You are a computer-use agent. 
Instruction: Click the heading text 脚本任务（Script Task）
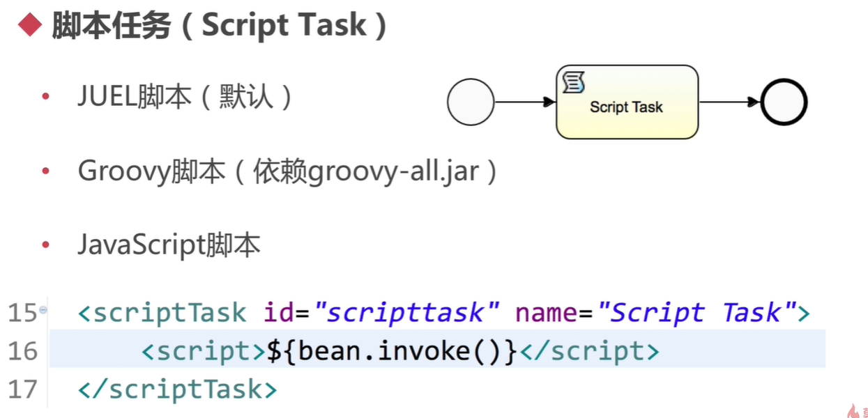[x=219, y=26]
